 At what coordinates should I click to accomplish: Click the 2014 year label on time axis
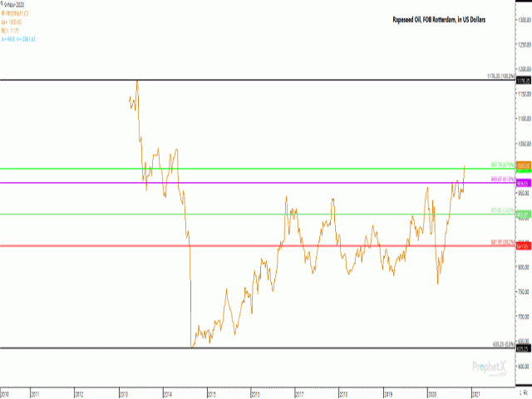[168, 395]
